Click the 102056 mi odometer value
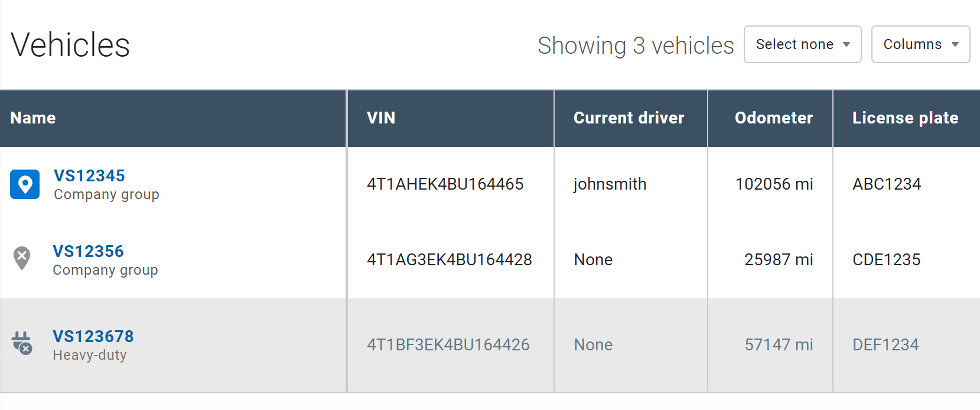This screenshot has width=980, height=410. 774,184
